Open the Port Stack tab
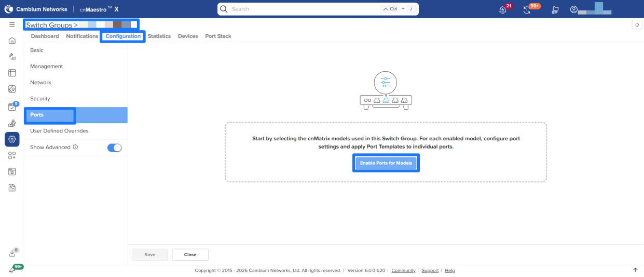644x277 pixels. 218,36
